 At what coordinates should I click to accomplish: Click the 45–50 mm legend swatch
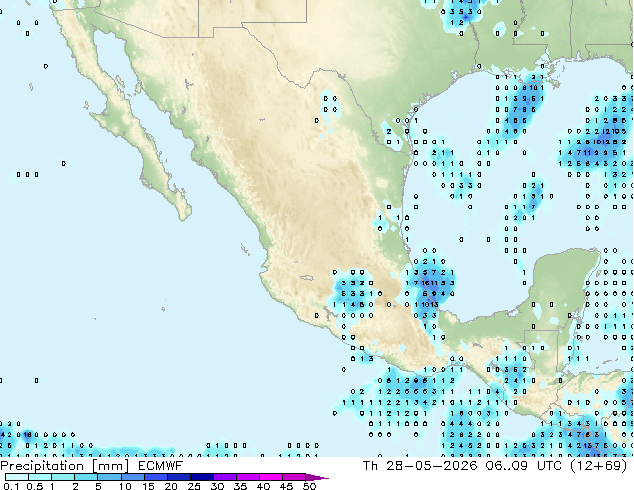click(293, 477)
